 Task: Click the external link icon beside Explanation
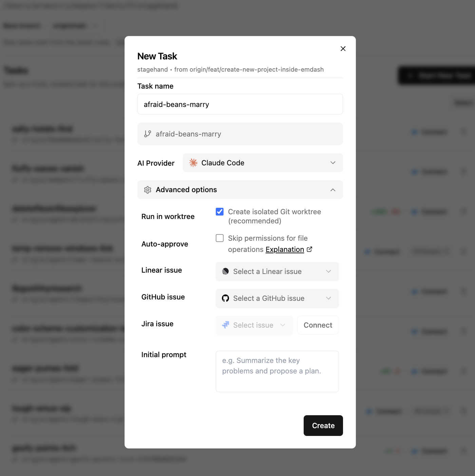click(x=309, y=250)
